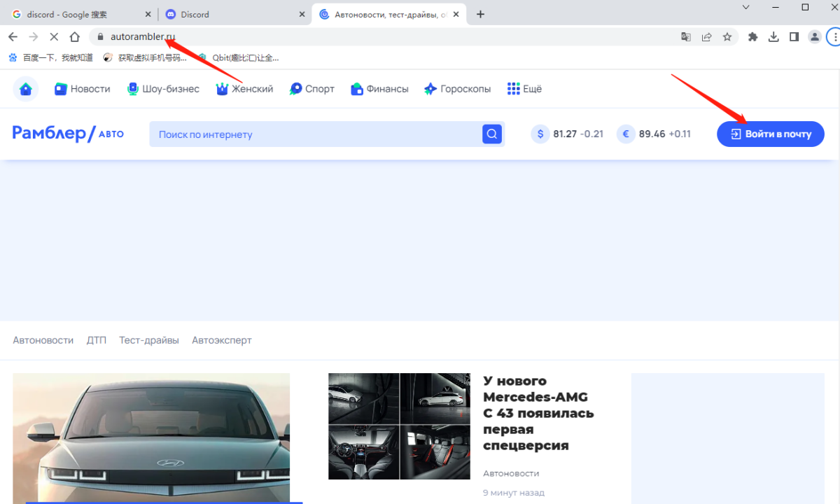Open the Mercedes-AMG C 43 headline

pos(538,413)
